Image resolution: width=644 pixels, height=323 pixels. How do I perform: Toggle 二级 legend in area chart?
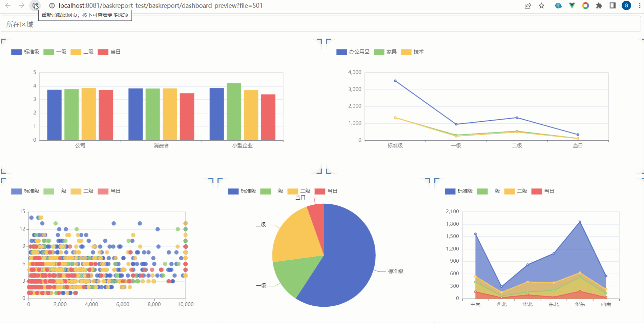[x=516, y=191]
